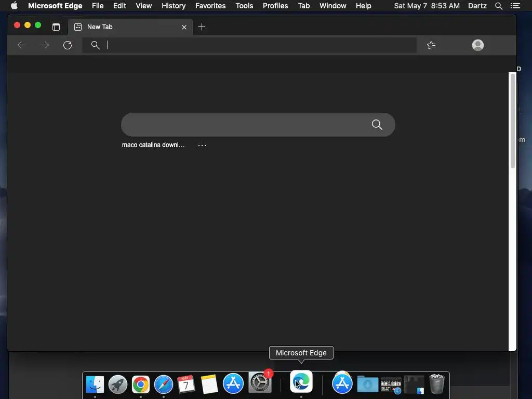Open the Trash in the Dock
This screenshot has height=399, width=532.
point(436,384)
